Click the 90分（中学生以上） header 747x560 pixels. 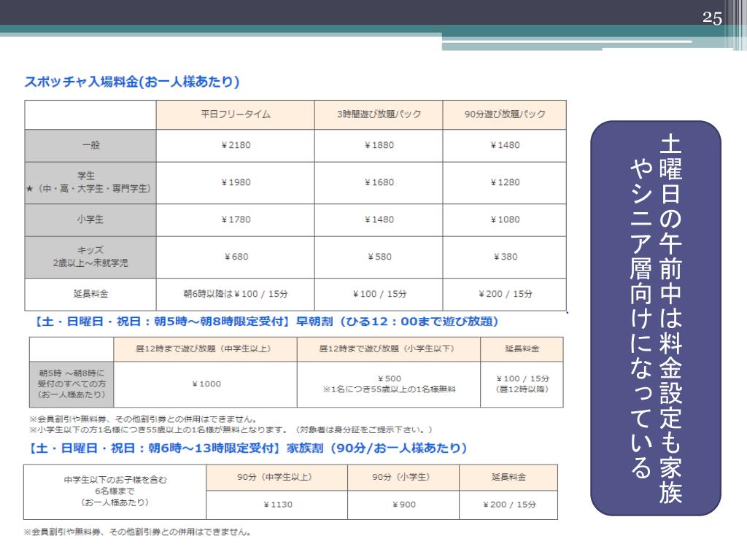coord(276,478)
